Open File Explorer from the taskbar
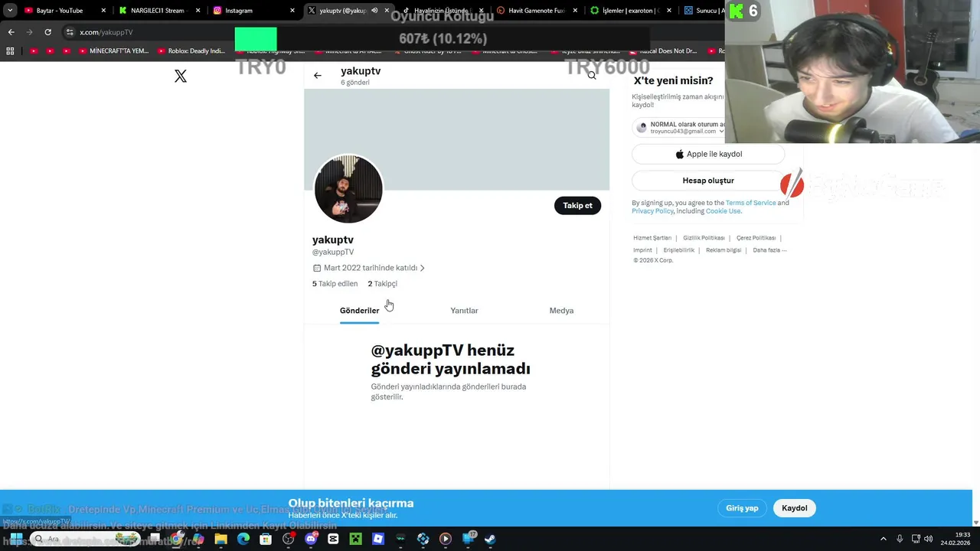980x551 pixels. tap(220, 539)
